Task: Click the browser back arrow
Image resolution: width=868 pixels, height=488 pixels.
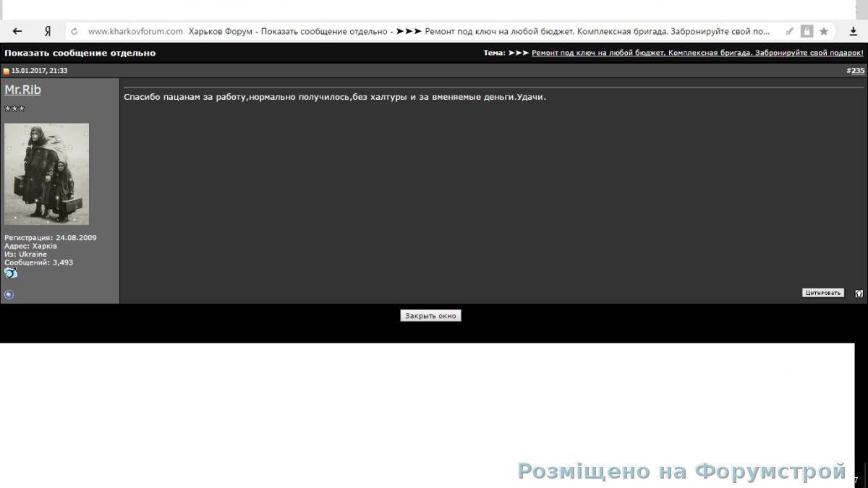Action: coord(17,31)
